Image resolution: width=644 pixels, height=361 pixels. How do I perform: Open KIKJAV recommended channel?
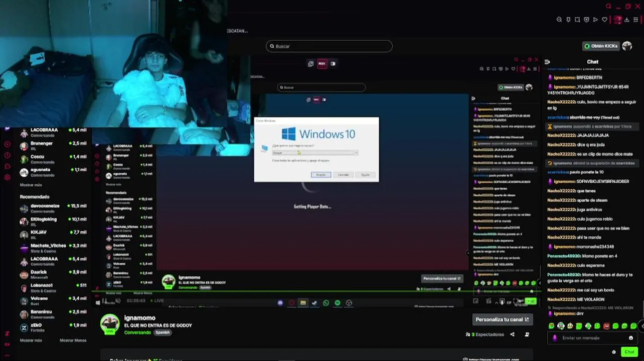tap(53, 234)
